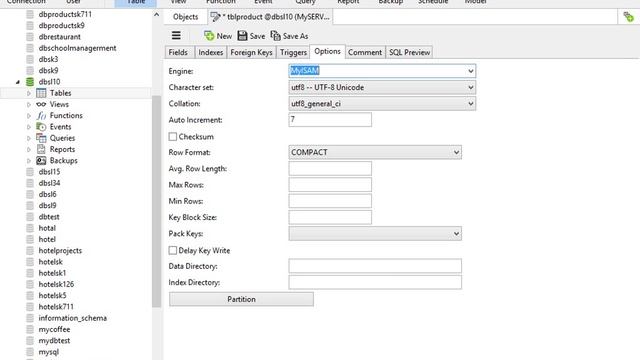Click the Data Directory field

tap(375, 266)
